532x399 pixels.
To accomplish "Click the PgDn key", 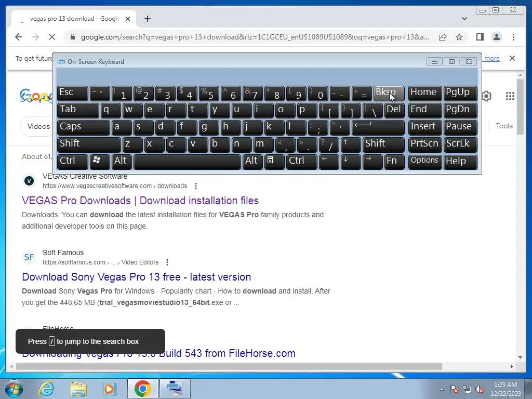I will [x=460, y=110].
